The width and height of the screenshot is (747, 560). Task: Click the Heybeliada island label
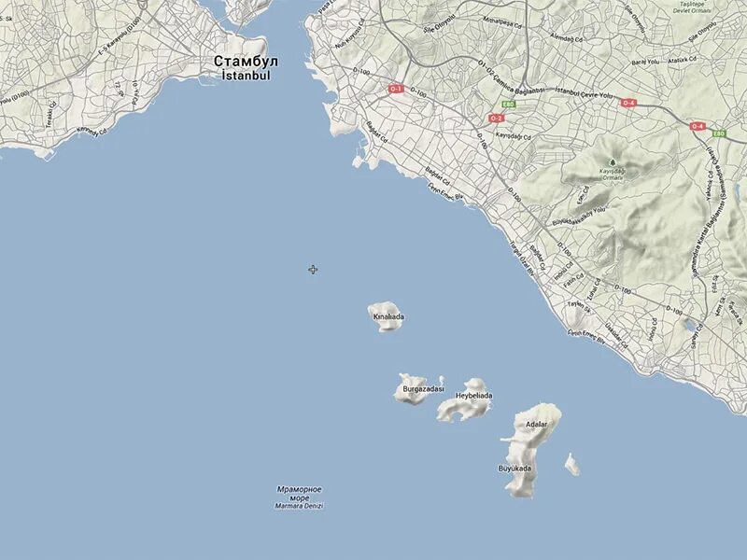(474, 396)
